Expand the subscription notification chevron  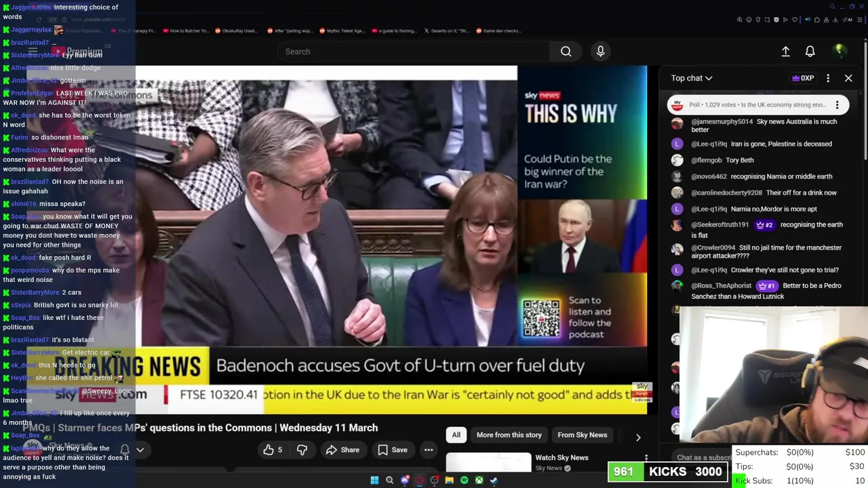click(x=140, y=449)
